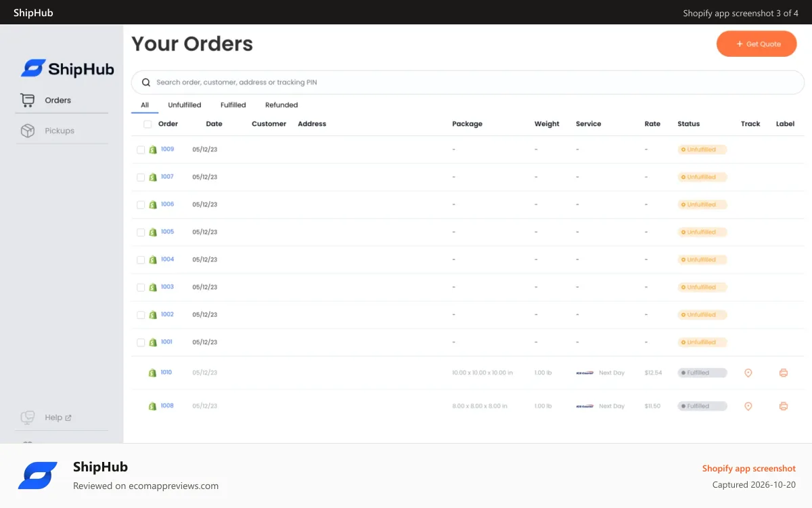
Task: Click the search magnifier icon
Action: pyautogui.click(x=145, y=83)
